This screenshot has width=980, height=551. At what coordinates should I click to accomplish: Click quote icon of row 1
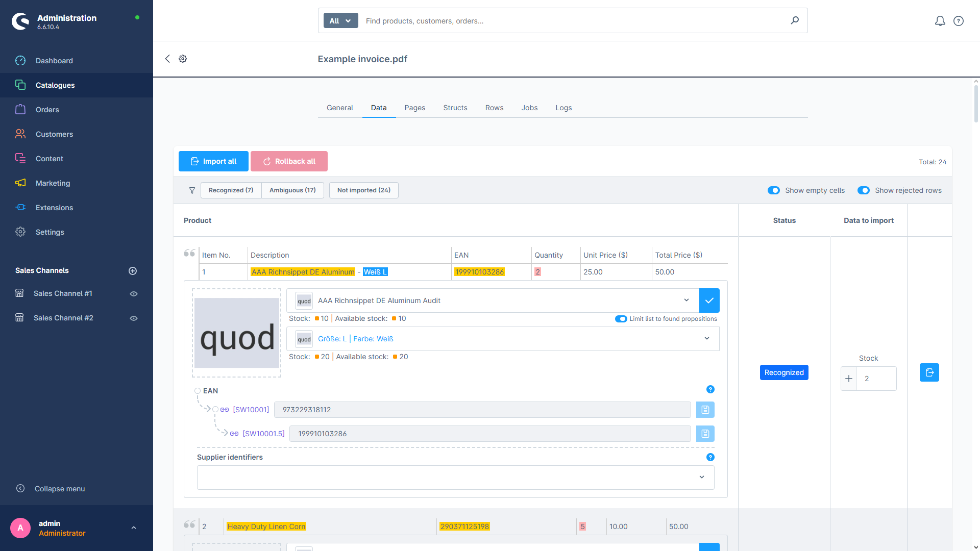tap(189, 253)
